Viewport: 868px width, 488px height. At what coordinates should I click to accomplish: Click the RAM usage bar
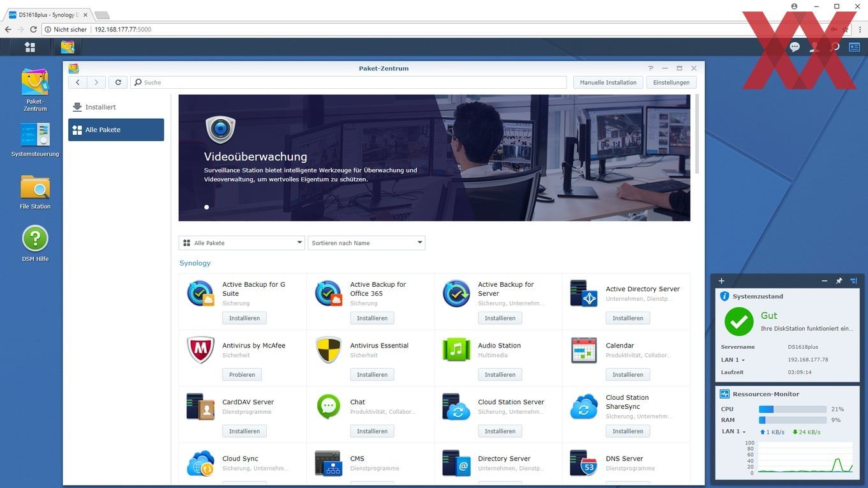click(793, 420)
